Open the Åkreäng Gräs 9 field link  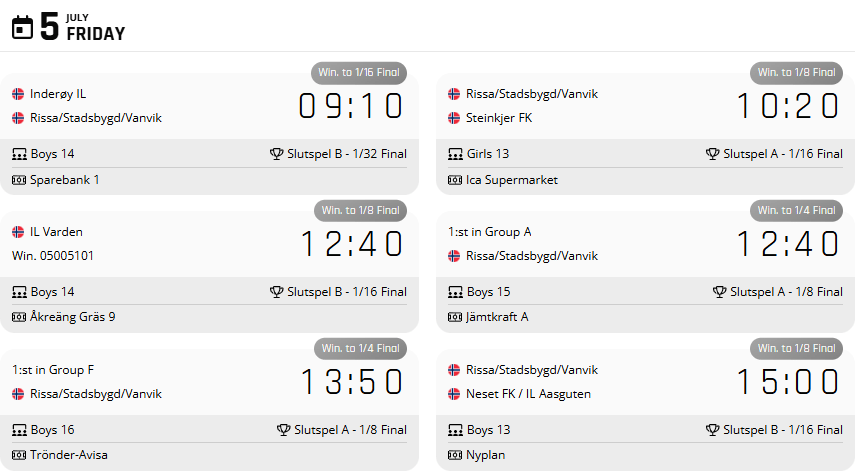click(73, 318)
